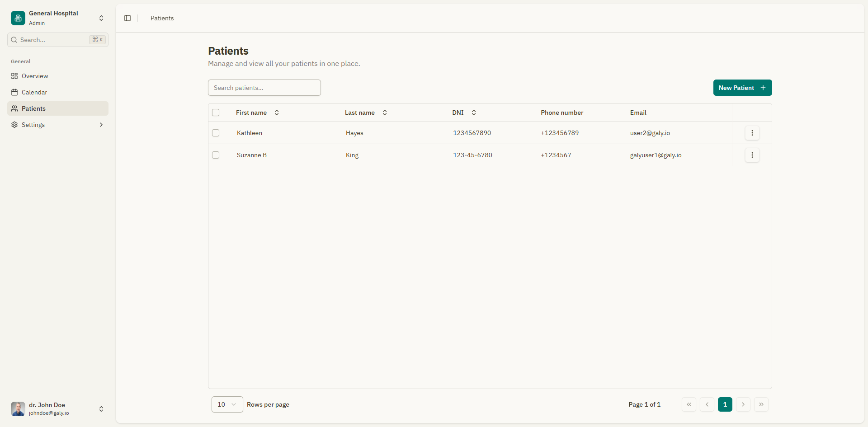
Task: Go to previous page with left chevron
Action: click(x=707, y=404)
